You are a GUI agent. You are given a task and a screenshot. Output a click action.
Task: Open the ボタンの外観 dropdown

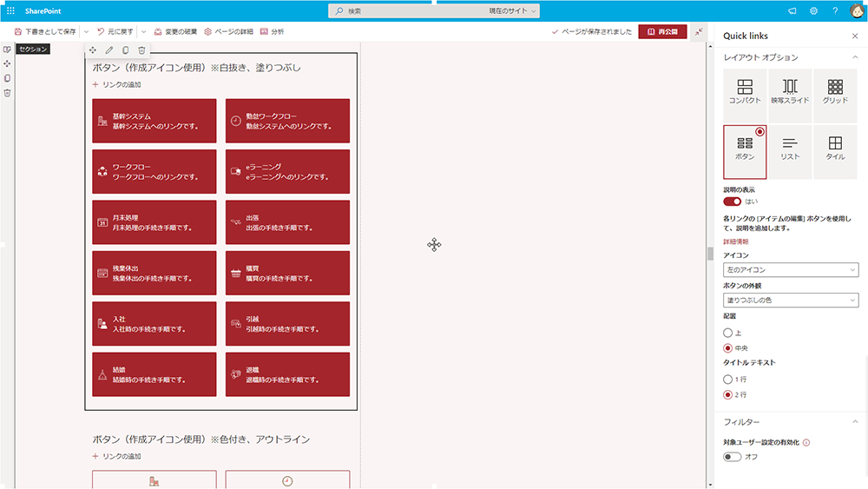[x=790, y=300]
